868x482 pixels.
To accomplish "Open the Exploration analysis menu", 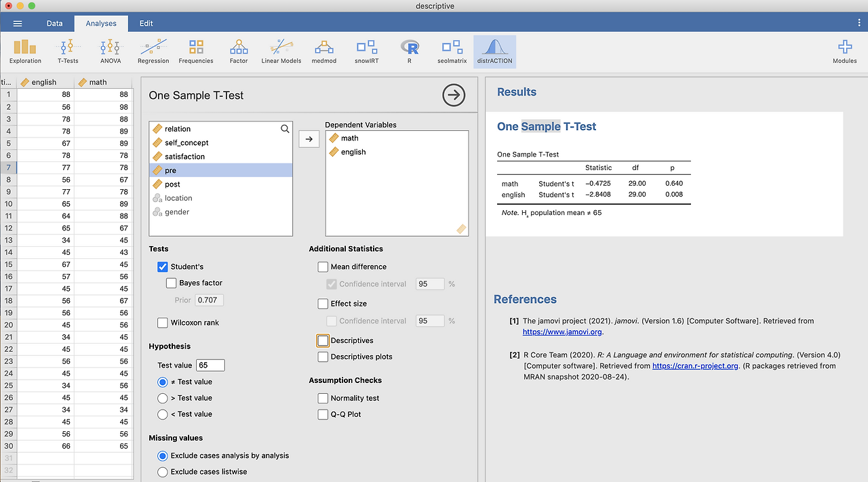I will (x=25, y=52).
